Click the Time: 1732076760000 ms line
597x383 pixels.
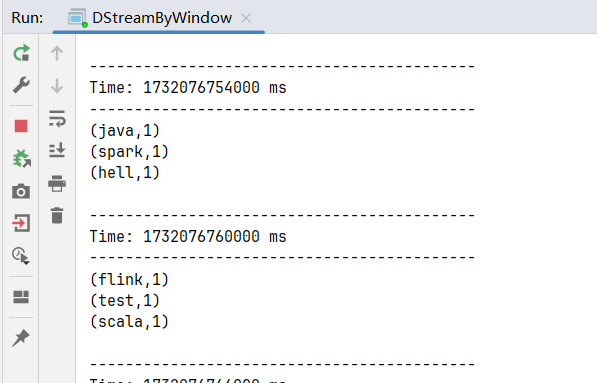188,236
